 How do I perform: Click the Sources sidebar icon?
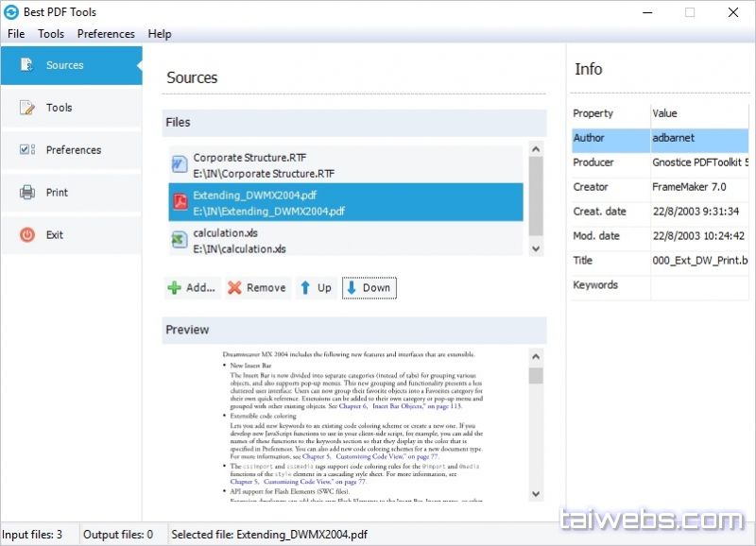point(27,65)
